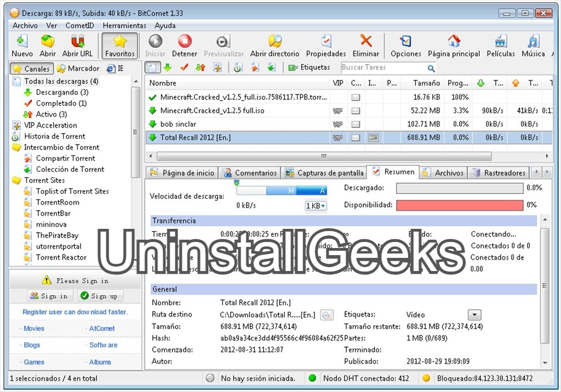Click VIP icon in bob sinclar row
The width and height of the screenshot is (561, 392).
(x=337, y=124)
